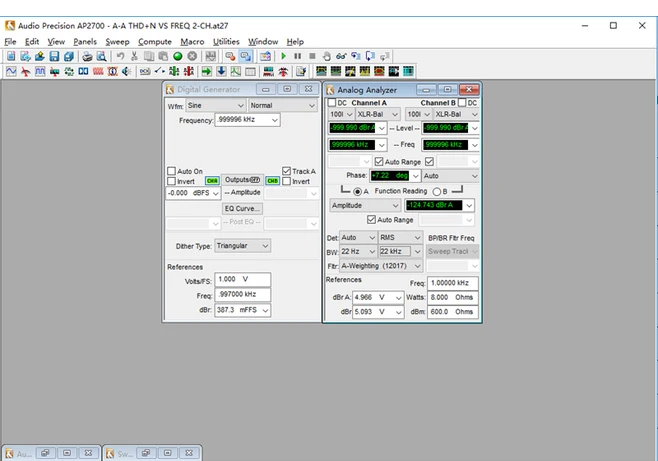Select Function Reading channel A radio
Viewport: 658px width, 461px height.
[x=357, y=191]
